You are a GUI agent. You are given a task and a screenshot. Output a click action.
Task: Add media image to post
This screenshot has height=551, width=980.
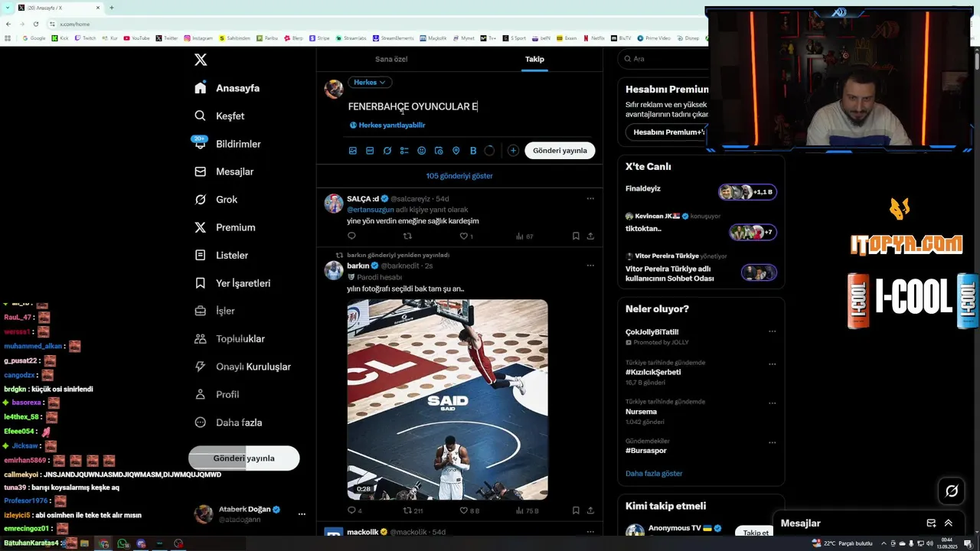pyautogui.click(x=353, y=151)
